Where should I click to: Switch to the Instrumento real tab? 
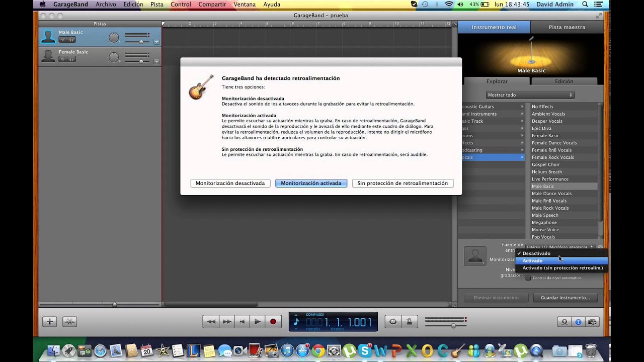(494, 27)
